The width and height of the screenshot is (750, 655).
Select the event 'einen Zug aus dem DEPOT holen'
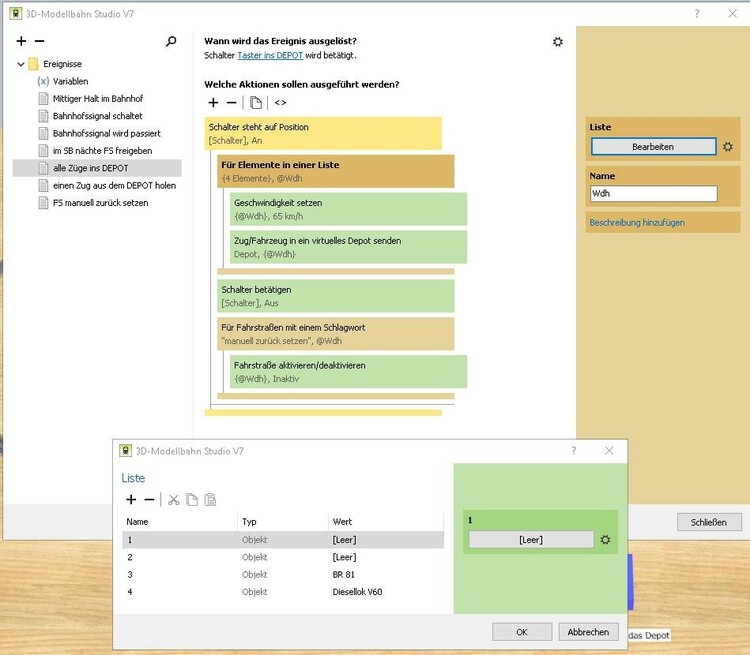point(114,185)
